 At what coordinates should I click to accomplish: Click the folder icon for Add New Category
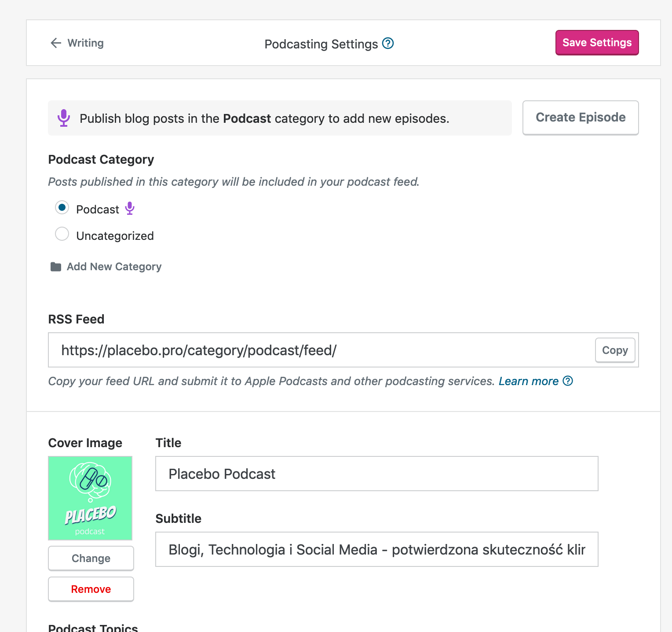pos(56,267)
